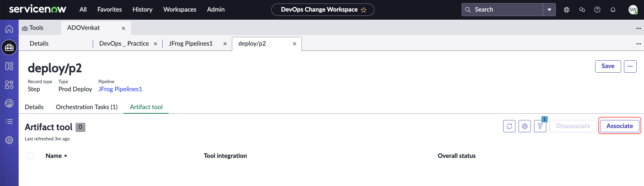The height and width of the screenshot is (186, 644).
Task: Close the JFrog Pipelines1 tab
Action: (225, 44)
